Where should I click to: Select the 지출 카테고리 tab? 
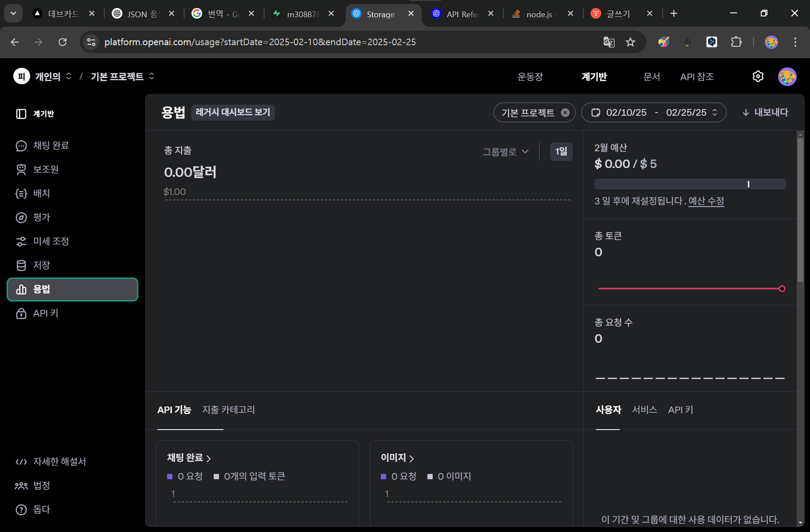pos(228,410)
